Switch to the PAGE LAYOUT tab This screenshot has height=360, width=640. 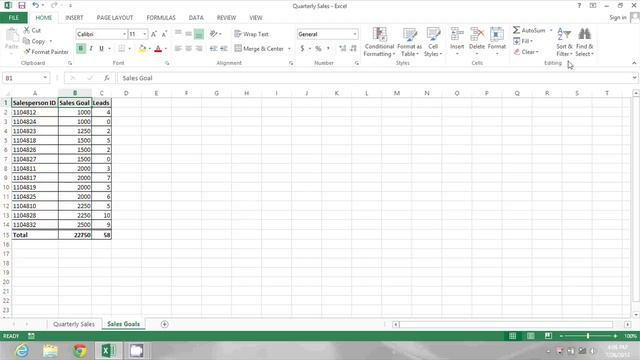pos(115,18)
